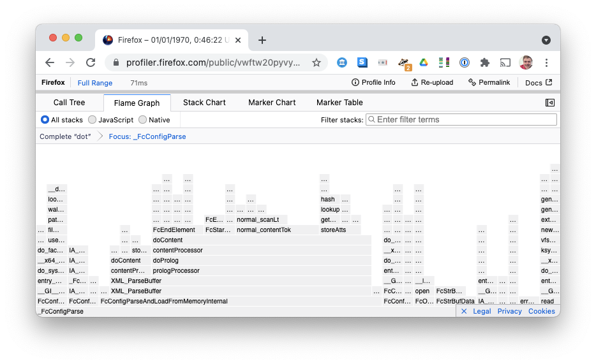Open the Extensions puzzle piece icon
Screen dimensions: 596x364
484,62
